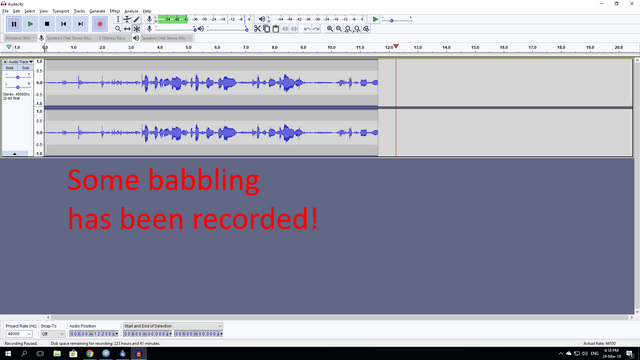Open the Playback Device dropdown
Image resolution: width=640 pixels, height=360 pixels.
(x=167, y=38)
